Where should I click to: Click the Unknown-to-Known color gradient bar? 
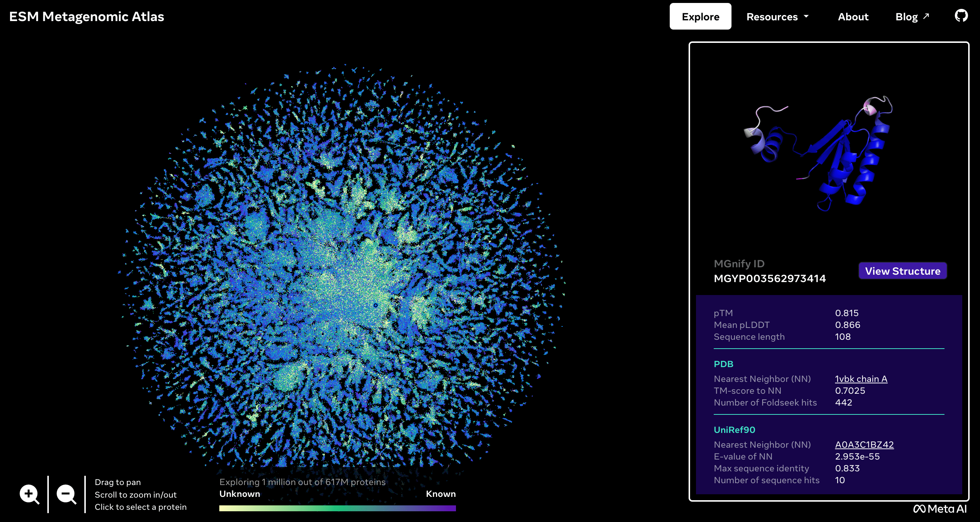337,508
